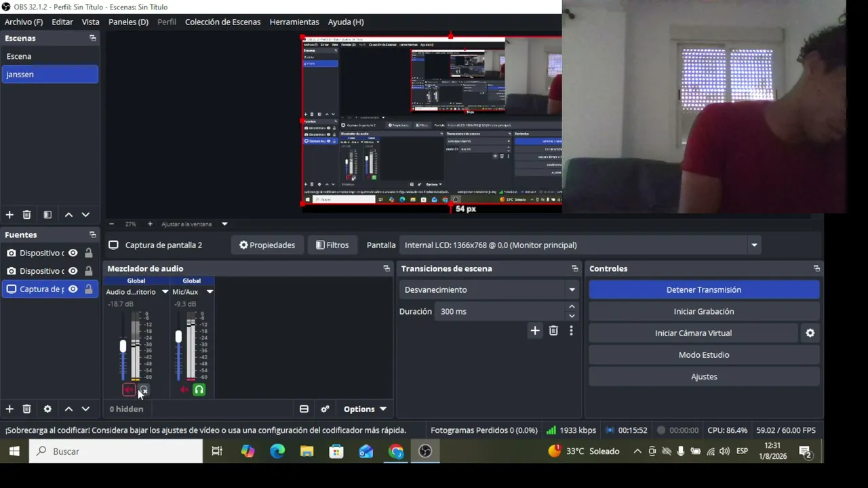Open Ajustes from the Controles panel

[x=704, y=377]
